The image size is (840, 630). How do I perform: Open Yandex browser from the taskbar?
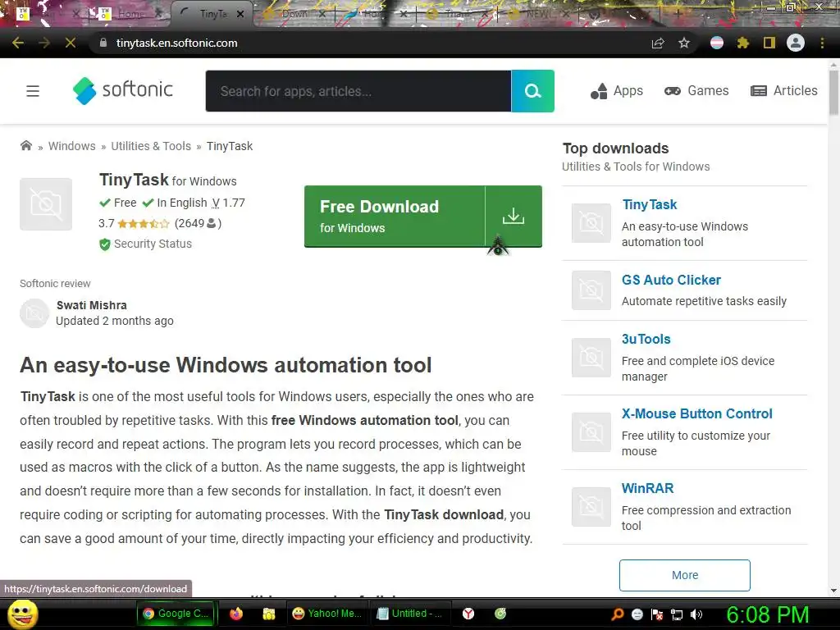[x=468, y=614]
